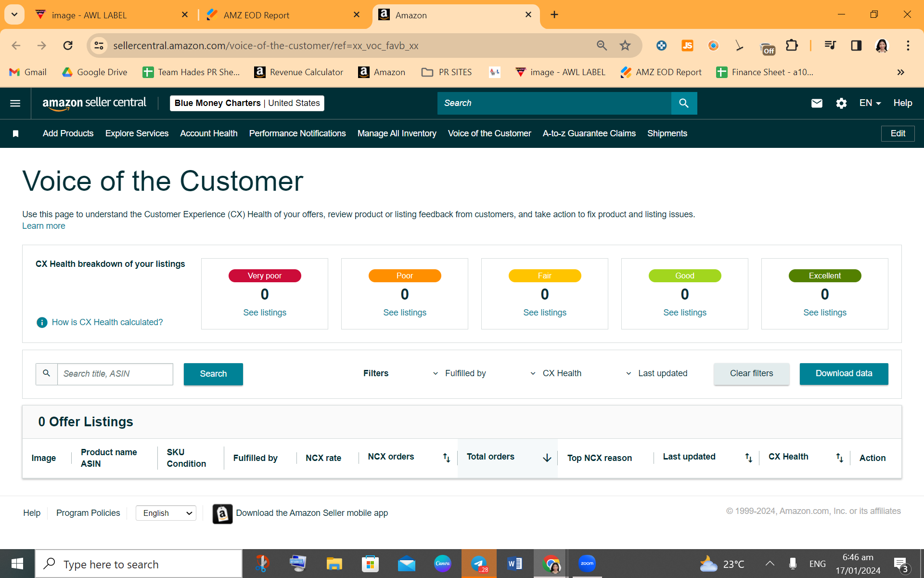Click the search magnifier button in header
Viewport: 924px width, 578px height.
684,103
